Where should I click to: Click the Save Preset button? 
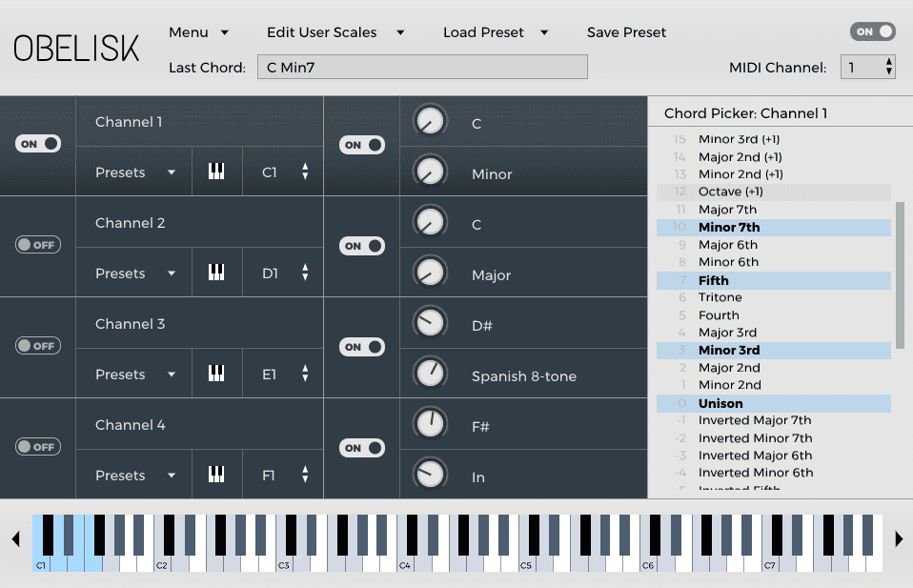click(x=626, y=32)
